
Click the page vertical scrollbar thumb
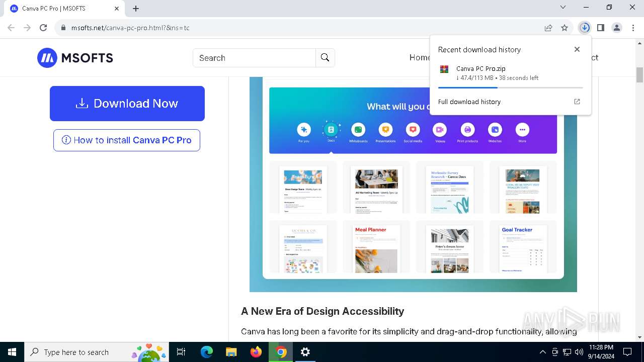coord(640,74)
